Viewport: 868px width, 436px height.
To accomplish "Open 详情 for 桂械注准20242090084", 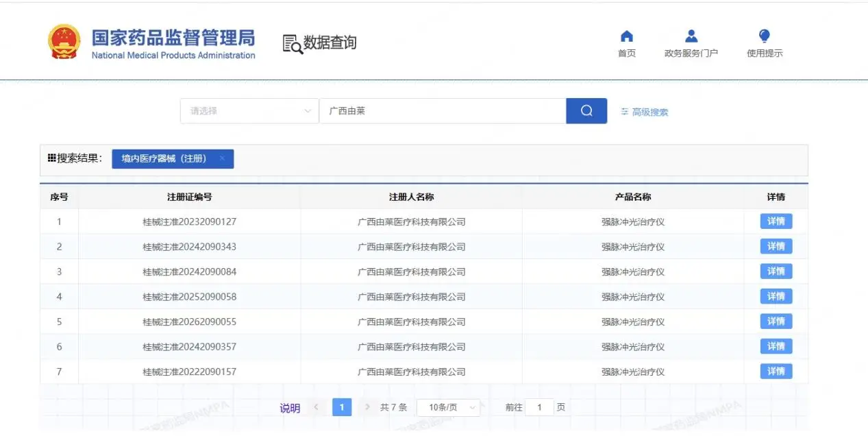I will coord(776,271).
